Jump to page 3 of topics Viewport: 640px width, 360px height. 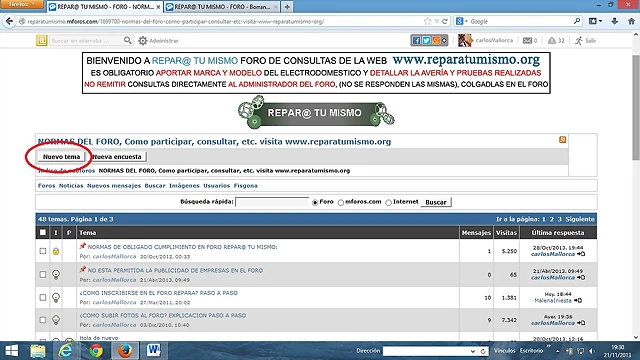(x=560, y=219)
